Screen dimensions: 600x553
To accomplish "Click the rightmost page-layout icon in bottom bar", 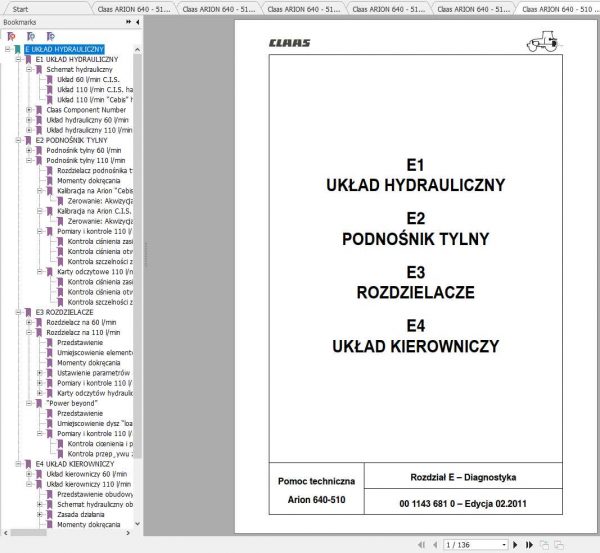I will [x=559, y=545].
